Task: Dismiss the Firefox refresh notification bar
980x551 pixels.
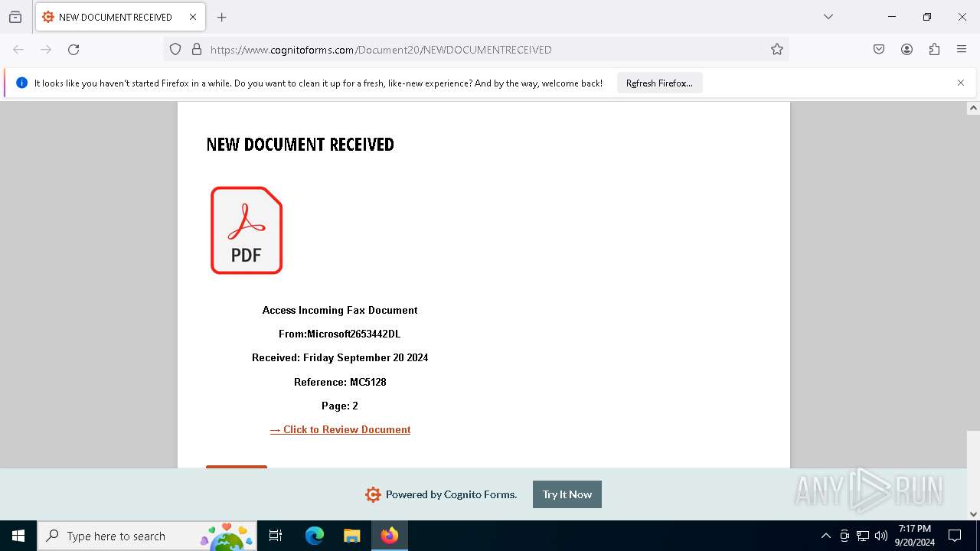Action: (x=961, y=83)
